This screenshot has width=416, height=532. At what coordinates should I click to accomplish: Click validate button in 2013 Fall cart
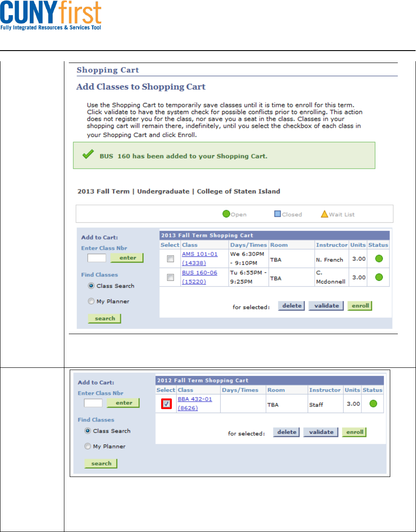[326, 306]
